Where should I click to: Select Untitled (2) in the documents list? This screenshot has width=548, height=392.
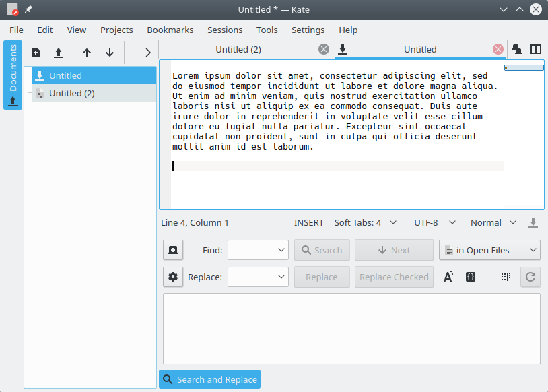pos(94,94)
